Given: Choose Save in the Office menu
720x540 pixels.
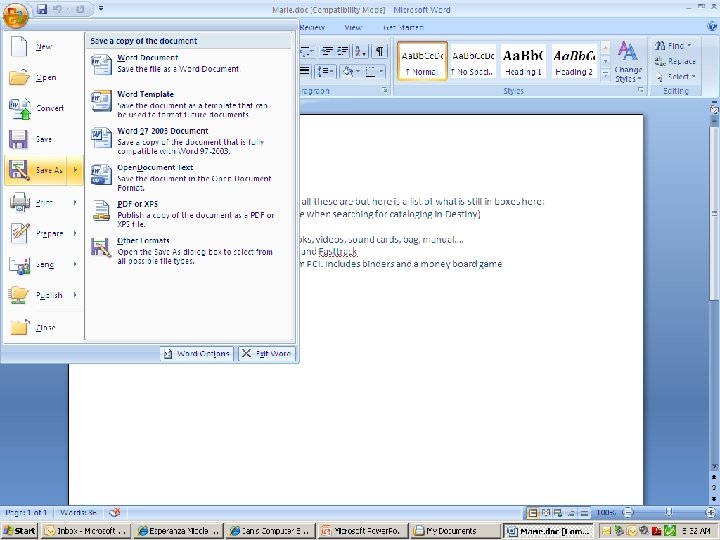Looking at the screenshot, I should pos(44,139).
